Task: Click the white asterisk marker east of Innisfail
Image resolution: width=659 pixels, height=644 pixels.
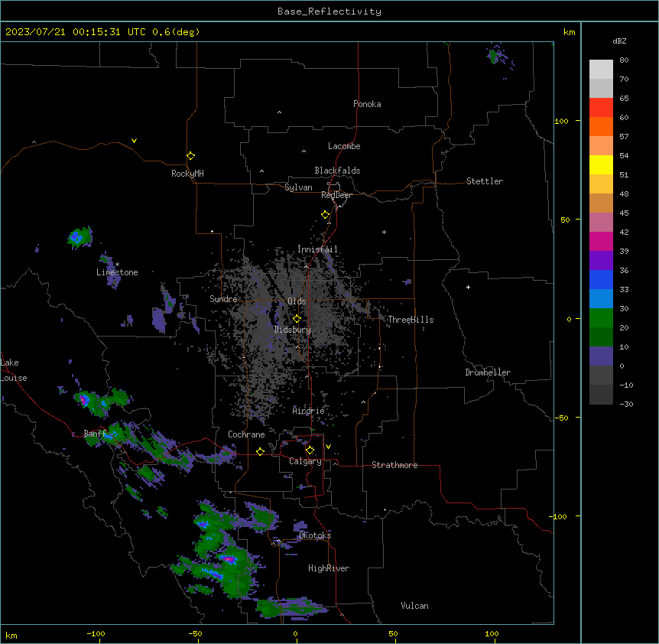Action: pyautogui.click(x=384, y=232)
